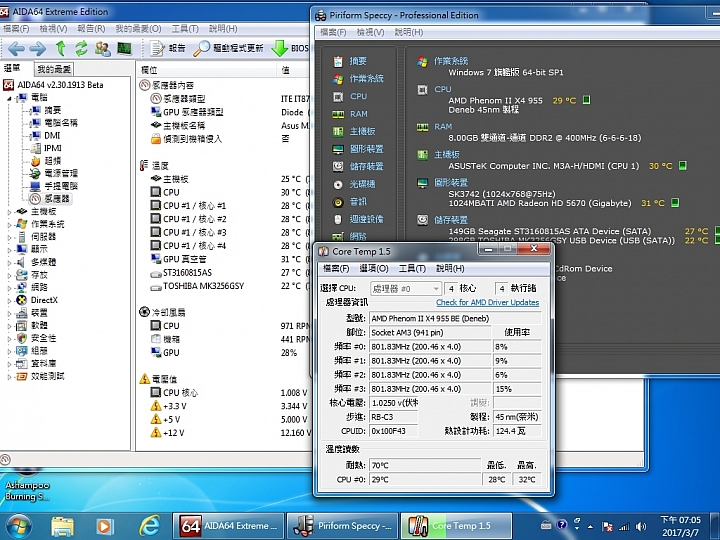Expand the 作業系統 tree node in AIDA64

tap(9, 225)
